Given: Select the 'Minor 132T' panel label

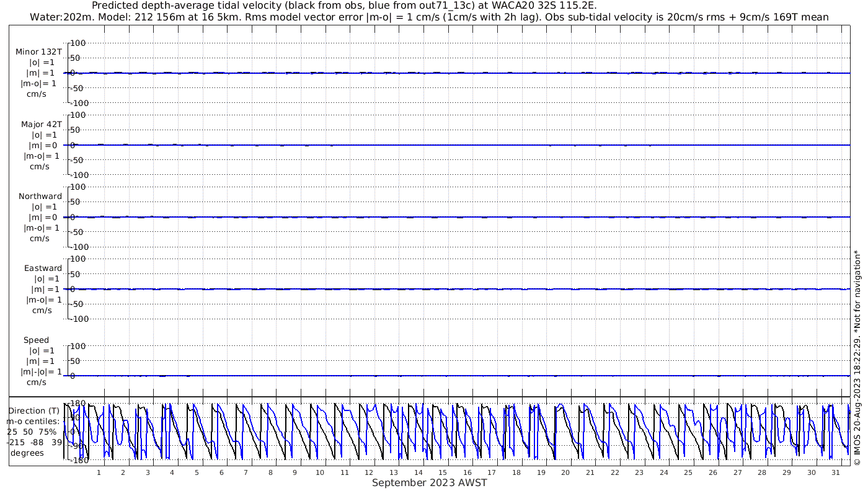Looking at the screenshot, I should [x=38, y=52].
